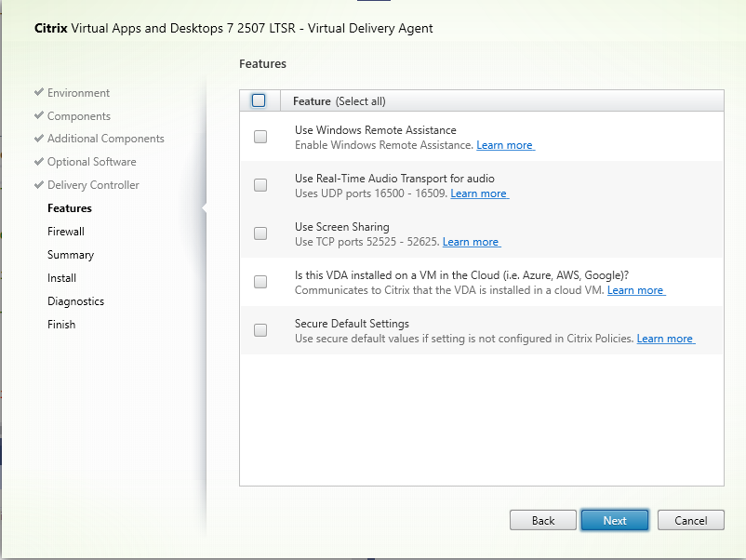Go Back to the previous step
The image size is (746, 560).
(x=542, y=520)
